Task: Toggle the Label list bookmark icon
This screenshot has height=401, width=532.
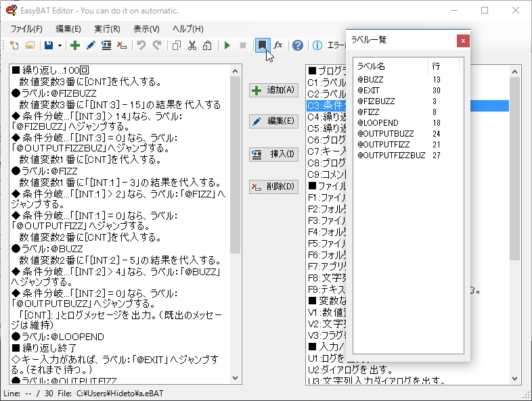Action: tap(262, 45)
